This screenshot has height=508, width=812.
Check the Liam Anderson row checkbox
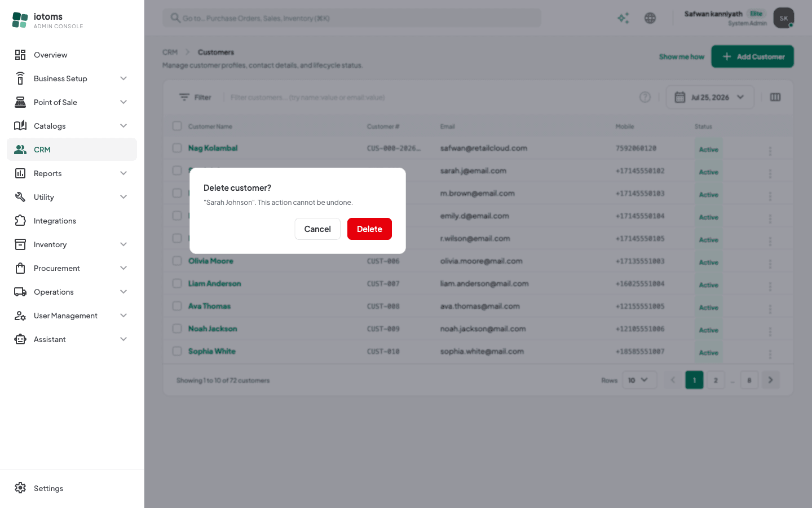(x=177, y=283)
